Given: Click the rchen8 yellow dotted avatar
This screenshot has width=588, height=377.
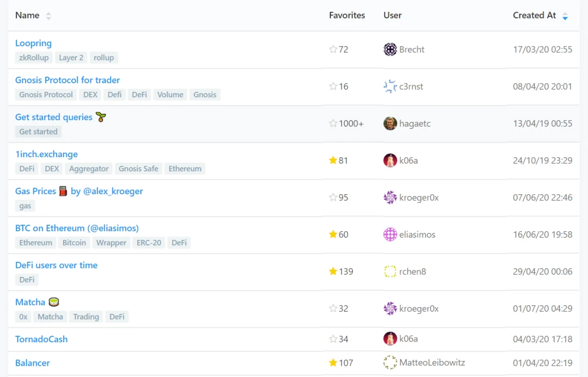Looking at the screenshot, I should pos(390,271).
